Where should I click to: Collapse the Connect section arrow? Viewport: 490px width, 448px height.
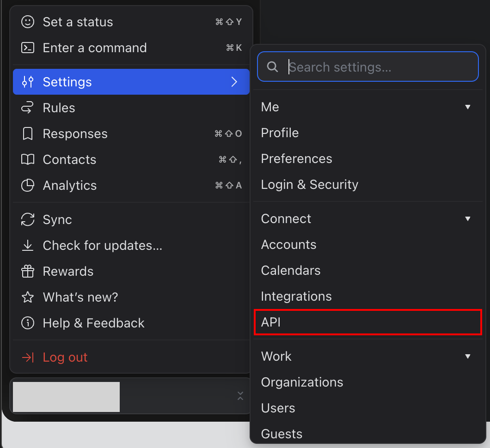pyautogui.click(x=467, y=219)
